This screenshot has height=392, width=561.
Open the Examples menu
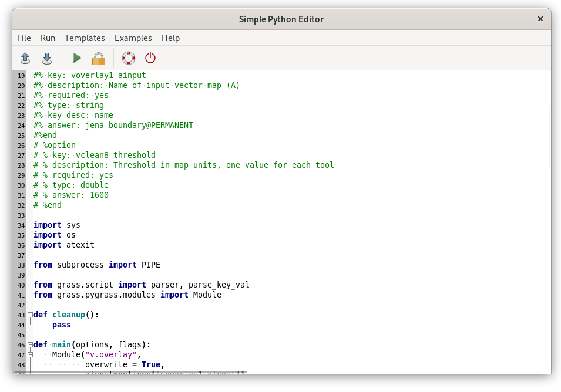(133, 38)
